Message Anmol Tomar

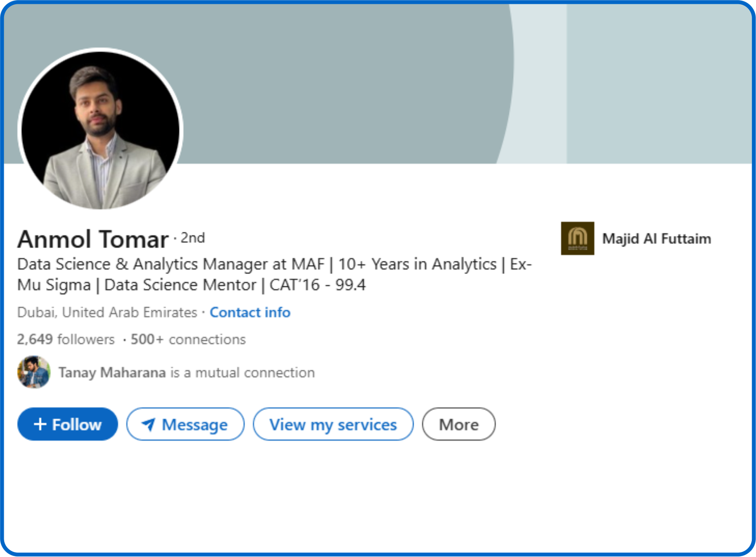pos(186,424)
